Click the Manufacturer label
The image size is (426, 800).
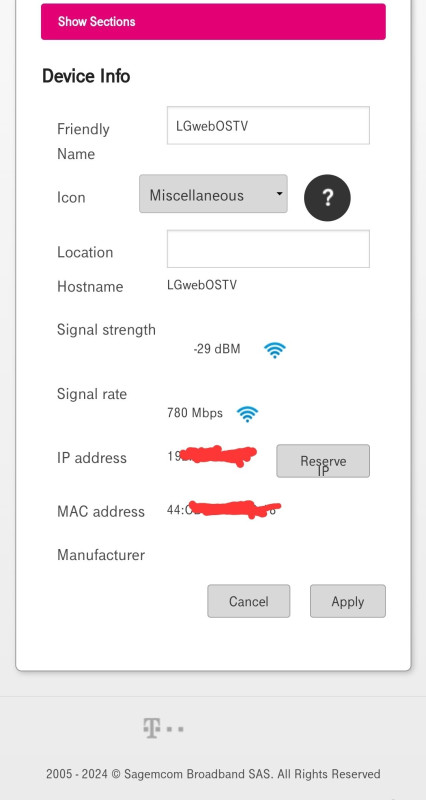[101, 555]
